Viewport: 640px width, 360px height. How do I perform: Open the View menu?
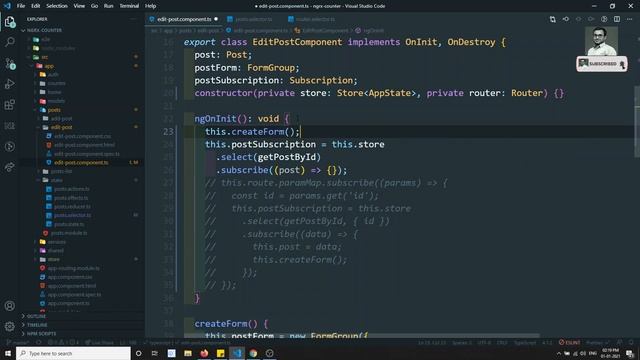[79, 6]
